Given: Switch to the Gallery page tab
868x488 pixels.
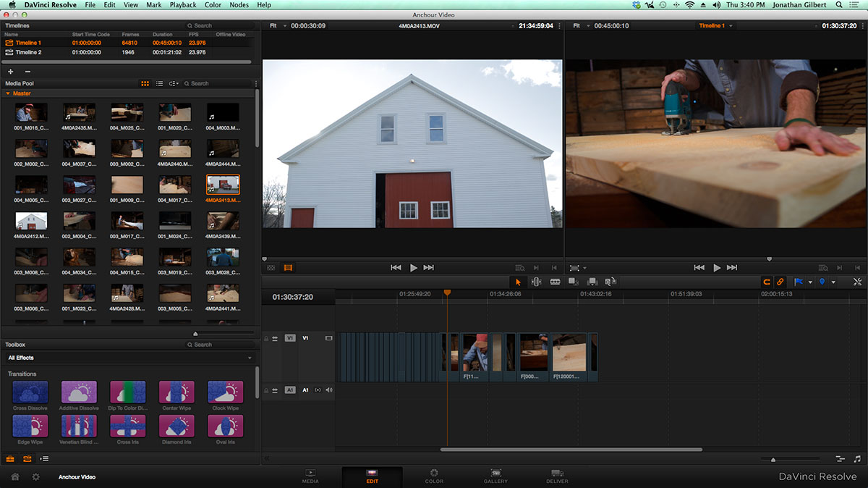Looking at the screenshot, I should click(496, 476).
